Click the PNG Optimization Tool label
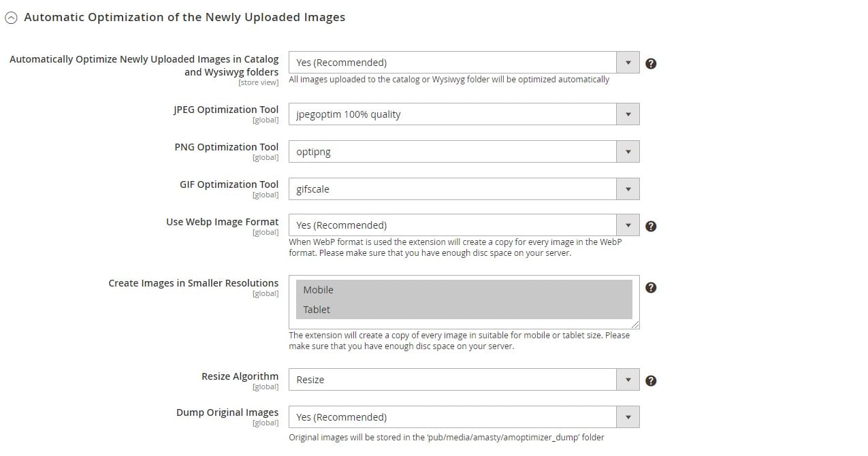This screenshot has width=868, height=456. click(x=227, y=147)
